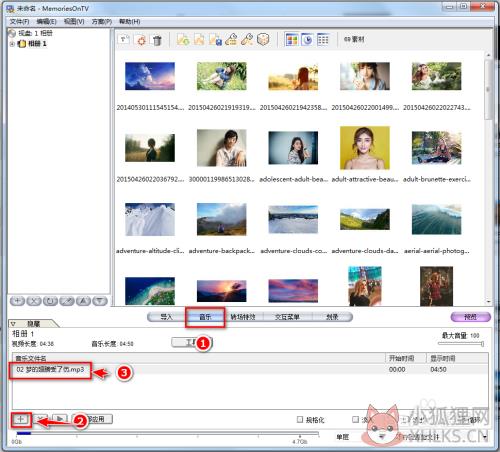The height and width of the screenshot is (452, 500).
Task: Click the disc capacity usage bar
Action: 167,434
